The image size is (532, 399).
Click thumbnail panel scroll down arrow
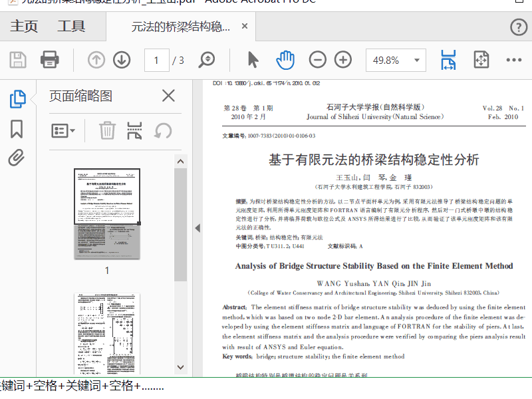point(180,367)
